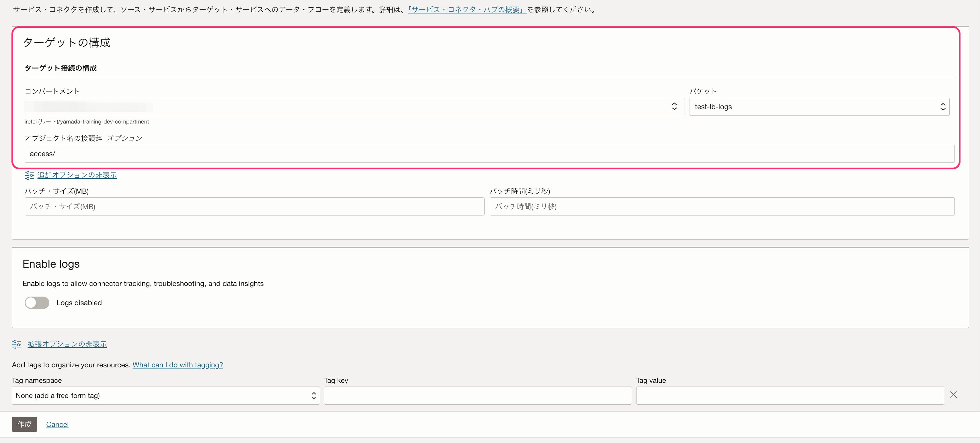Click the sliders icon beside 拡張オプションの非表示

(17, 344)
